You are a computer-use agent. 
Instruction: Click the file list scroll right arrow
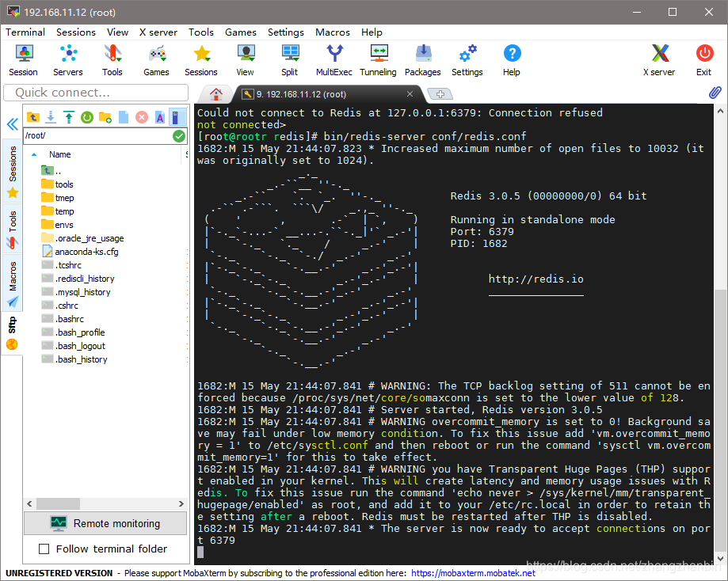pyautogui.click(x=181, y=504)
